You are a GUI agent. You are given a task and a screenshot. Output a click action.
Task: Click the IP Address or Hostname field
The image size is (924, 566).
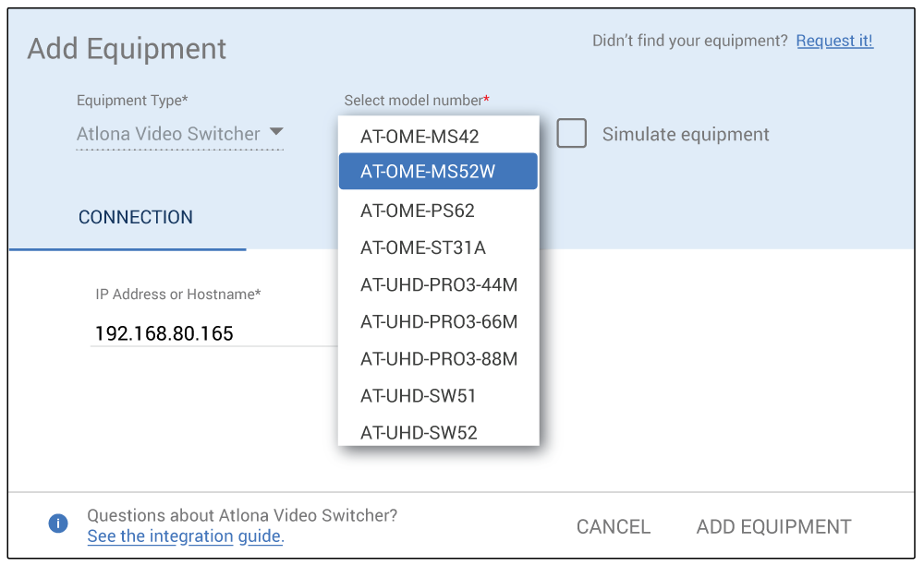point(214,333)
